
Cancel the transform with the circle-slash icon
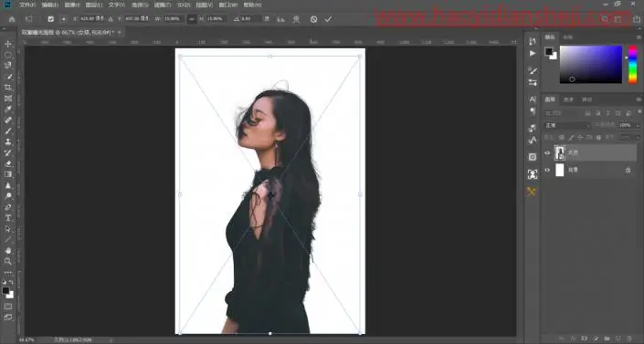pos(314,19)
